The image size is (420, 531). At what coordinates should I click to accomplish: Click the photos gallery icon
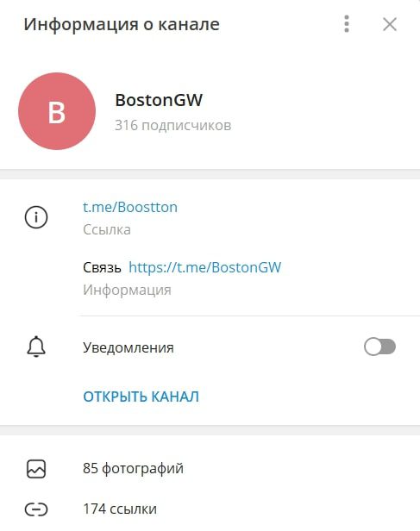coord(36,469)
